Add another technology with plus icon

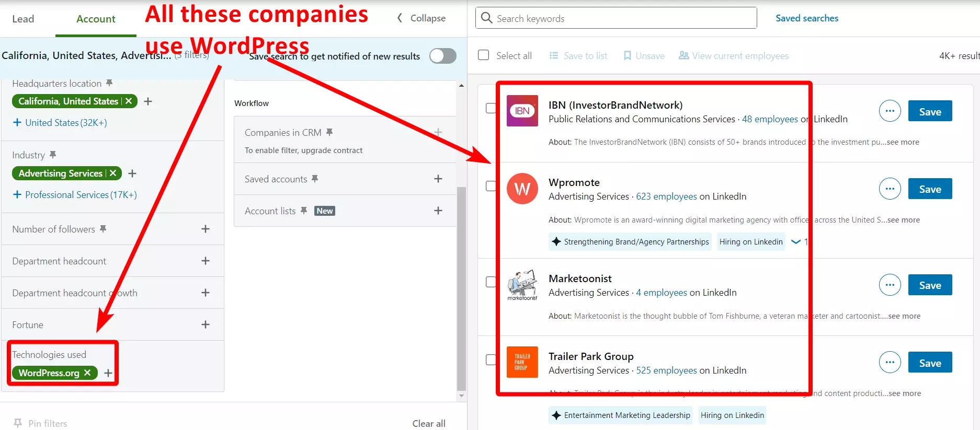(108, 373)
